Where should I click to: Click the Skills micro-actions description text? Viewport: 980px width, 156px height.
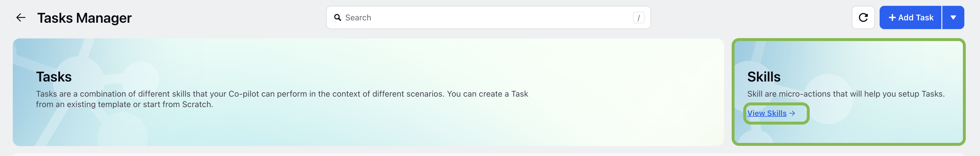tap(846, 94)
